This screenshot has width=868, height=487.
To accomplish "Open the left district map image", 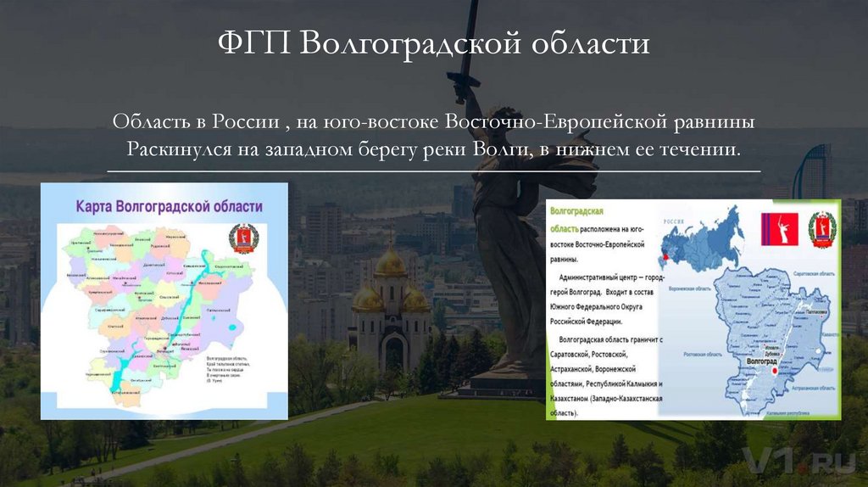I will (x=164, y=301).
